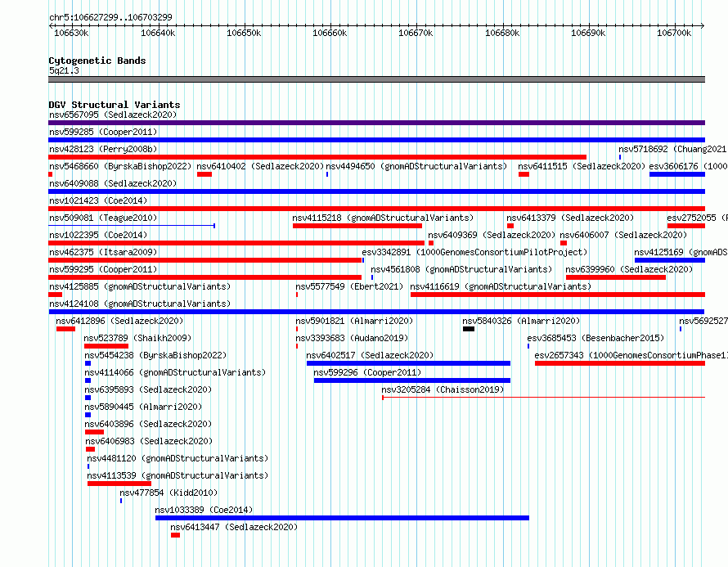The width and height of the screenshot is (728, 567).
Task: Click the nsv5692527 variant label
Action: (703, 321)
